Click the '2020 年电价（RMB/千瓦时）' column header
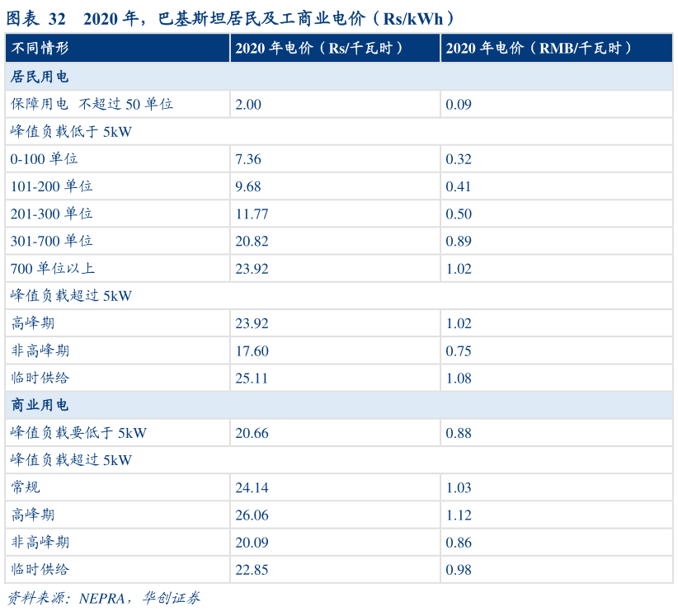 pos(539,49)
